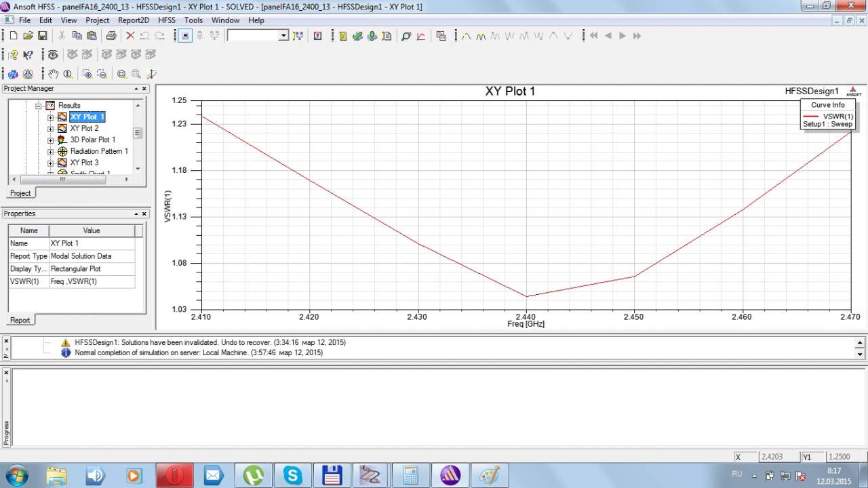
Task: Click the Open project folder icon
Action: coord(28,36)
